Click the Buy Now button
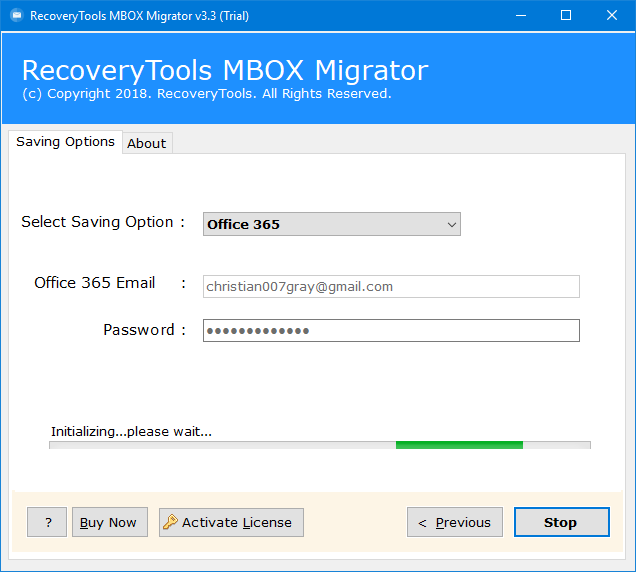This screenshot has width=636, height=572. click(110, 522)
